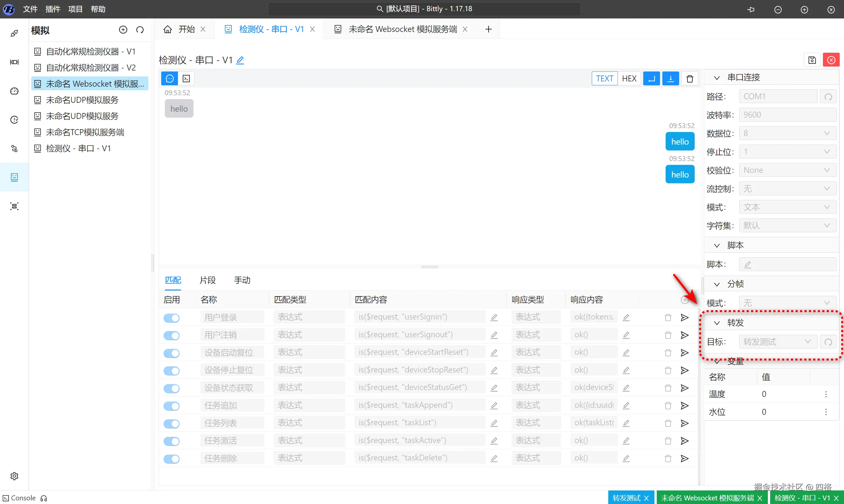Open the 插件 menu
This screenshot has width=844, height=504.
point(53,9)
